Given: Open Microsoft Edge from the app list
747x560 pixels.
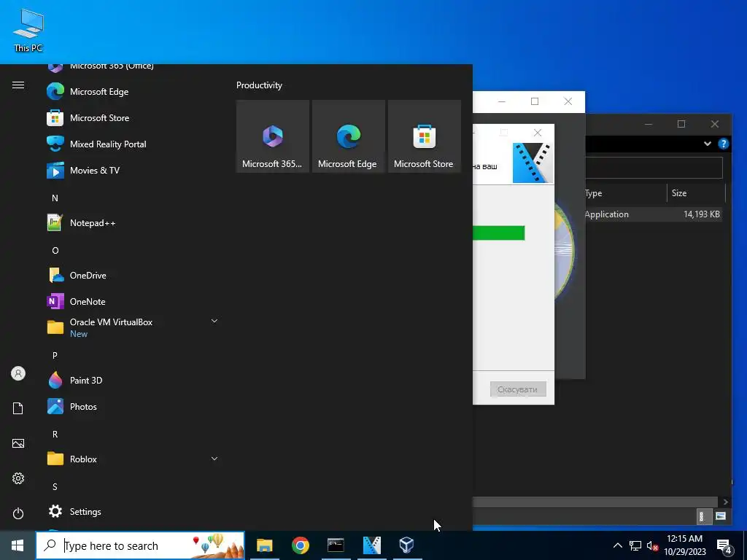Looking at the screenshot, I should 99,91.
